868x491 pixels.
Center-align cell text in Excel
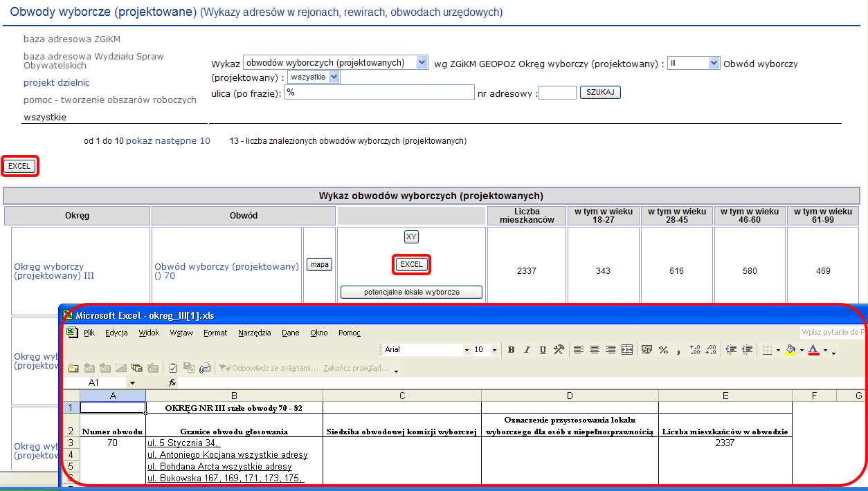(x=594, y=350)
